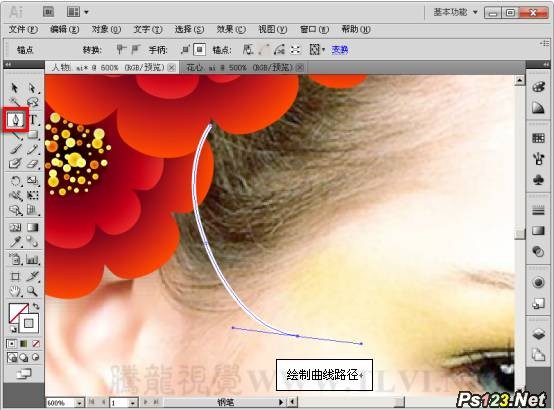This screenshot has height=410, width=554.
Task: Select the Eraser tool
Action: point(33,164)
